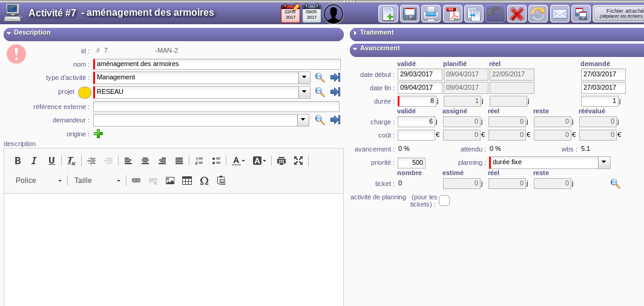The image size is (644, 306).
Task: Open the type d'activité dropdown arrow
Action: pos(304,78)
